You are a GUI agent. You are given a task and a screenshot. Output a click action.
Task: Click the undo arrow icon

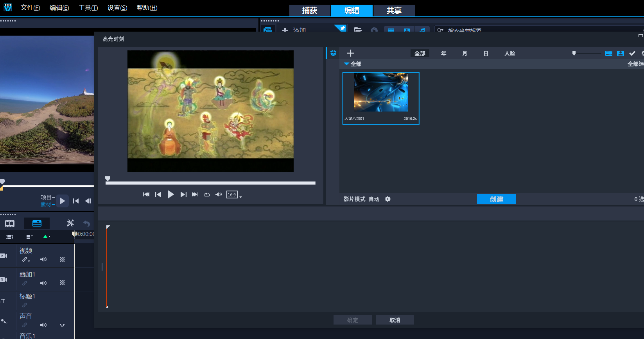[87, 223]
